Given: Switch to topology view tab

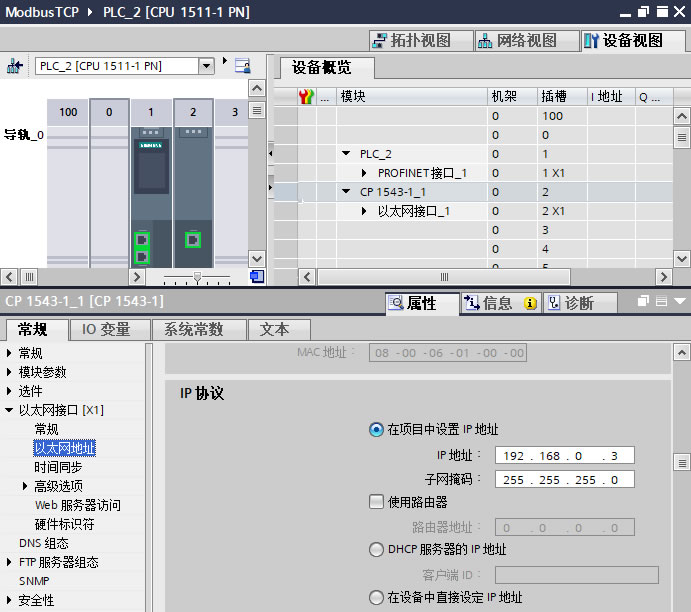Looking at the screenshot, I should coord(421,41).
